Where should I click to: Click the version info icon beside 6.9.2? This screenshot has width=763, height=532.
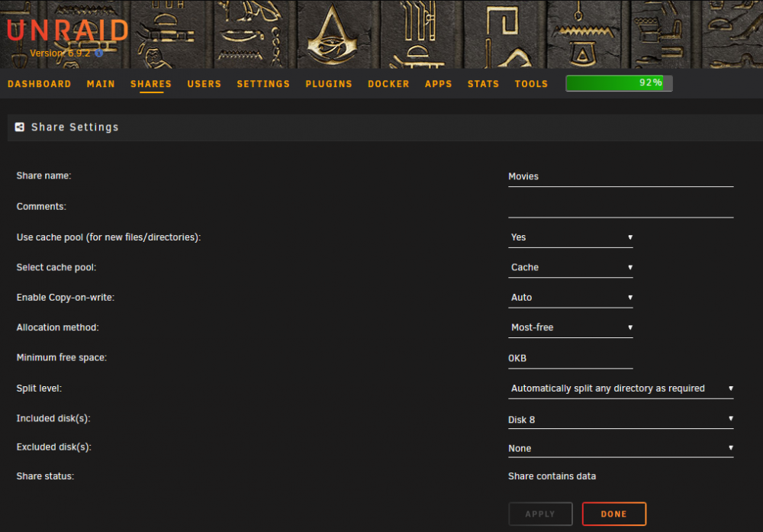[98, 53]
